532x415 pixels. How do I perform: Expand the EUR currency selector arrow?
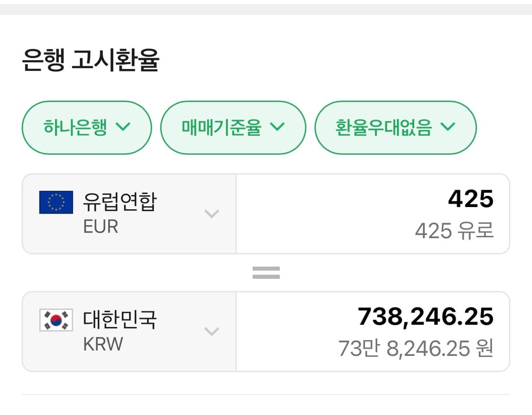click(211, 214)
